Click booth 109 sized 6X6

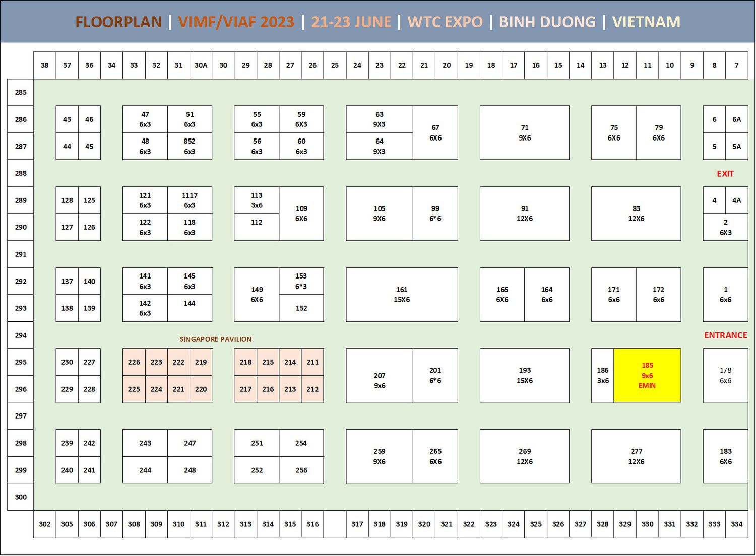[301, 214]
